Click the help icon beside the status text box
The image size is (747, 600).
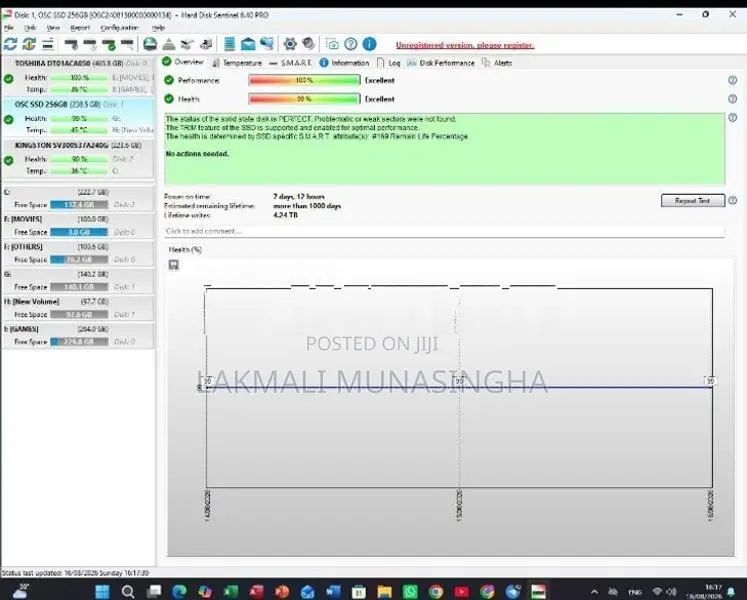coord(733,117)
